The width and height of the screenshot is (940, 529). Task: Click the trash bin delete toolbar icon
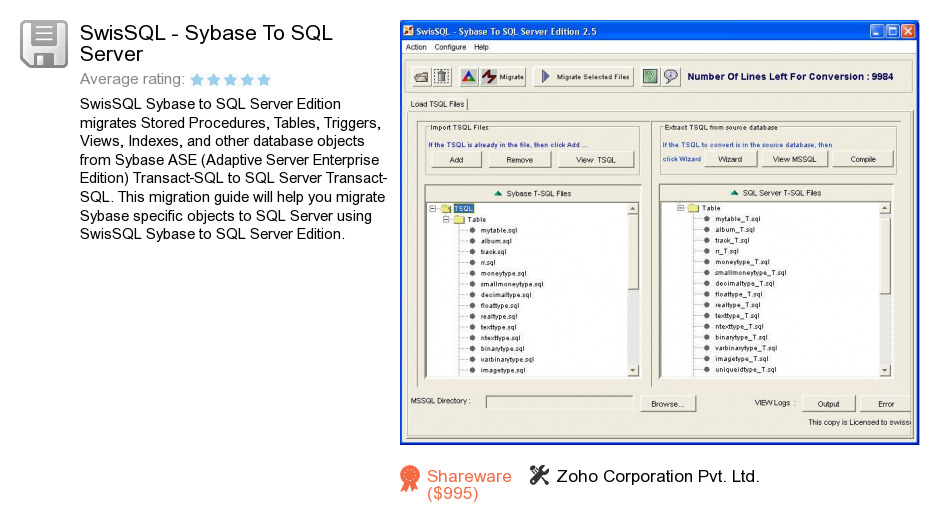tap(442, 77)
